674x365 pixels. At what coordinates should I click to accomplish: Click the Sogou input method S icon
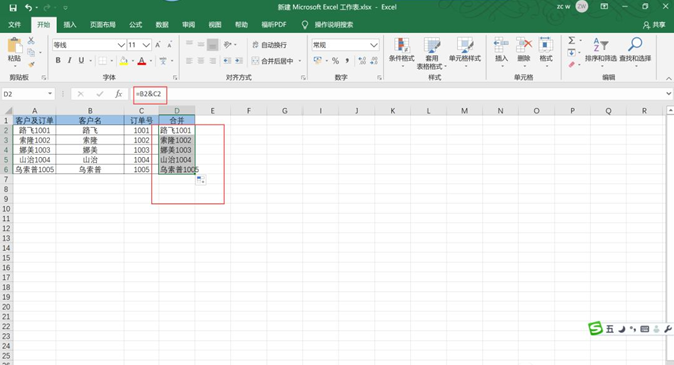[595, 328]
